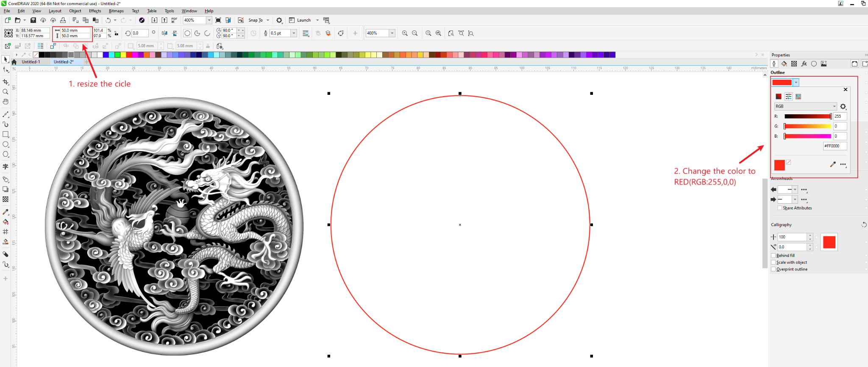
Task: Select the Polygon tool
Action: click(x=6, y=155)
